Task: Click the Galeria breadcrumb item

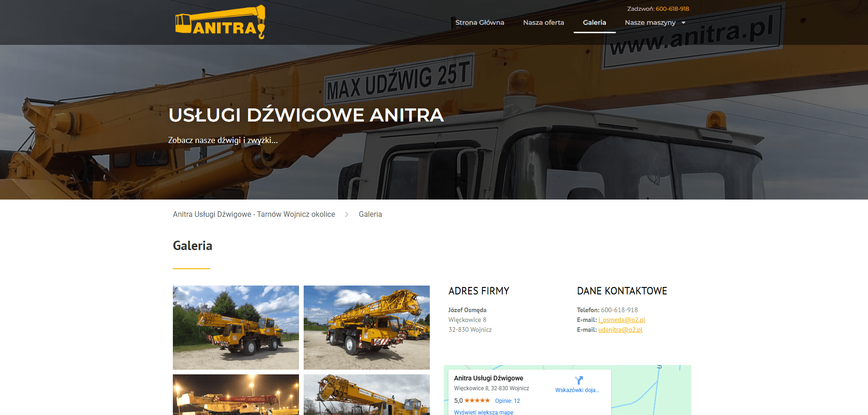Action: pos(370,215)
